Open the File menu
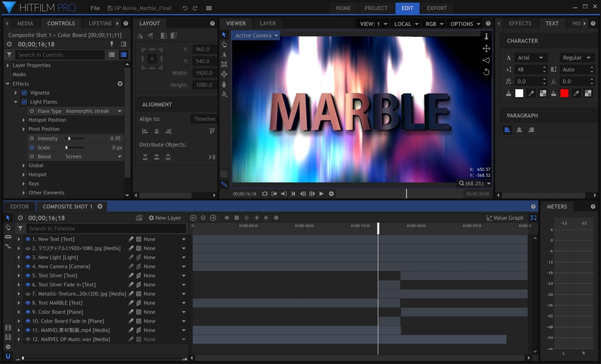The height and width of the screenshot is (364, 601). [95, 8]
